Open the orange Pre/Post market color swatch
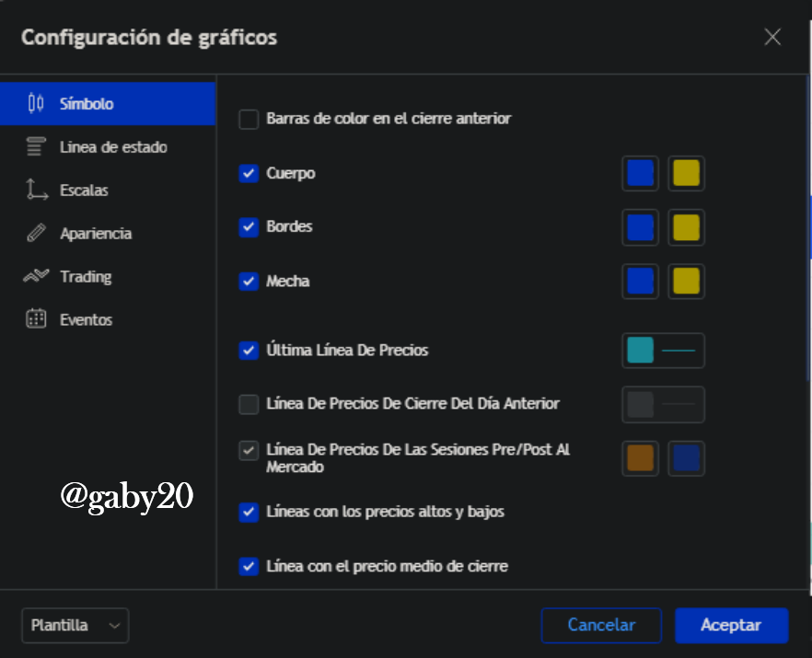Screen dimensions: 812x658 point(640,458)
